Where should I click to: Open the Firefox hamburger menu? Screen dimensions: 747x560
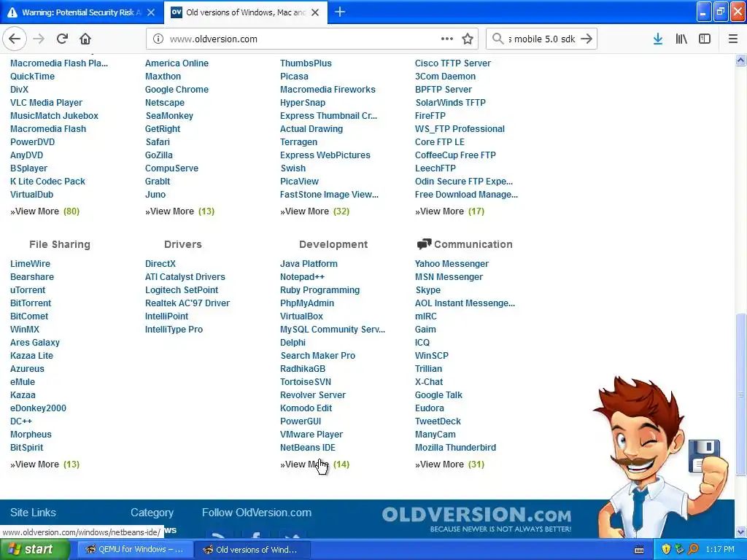[732, 39]
